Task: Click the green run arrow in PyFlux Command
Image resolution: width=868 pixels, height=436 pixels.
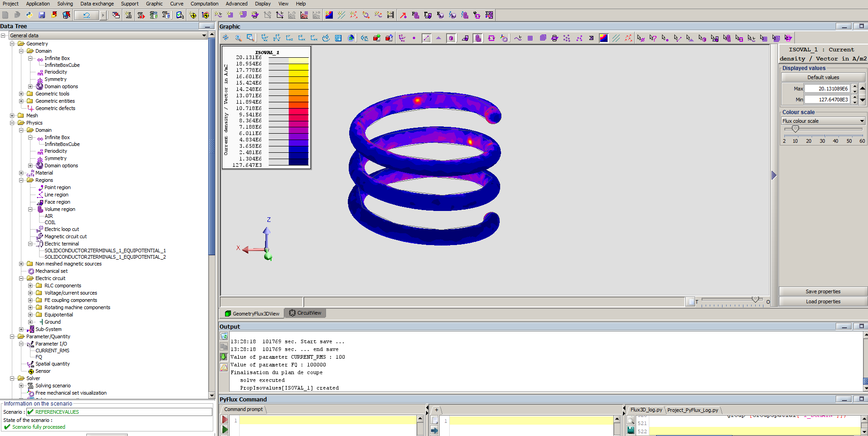Action: pyautogui.click(x=225, y=429)
